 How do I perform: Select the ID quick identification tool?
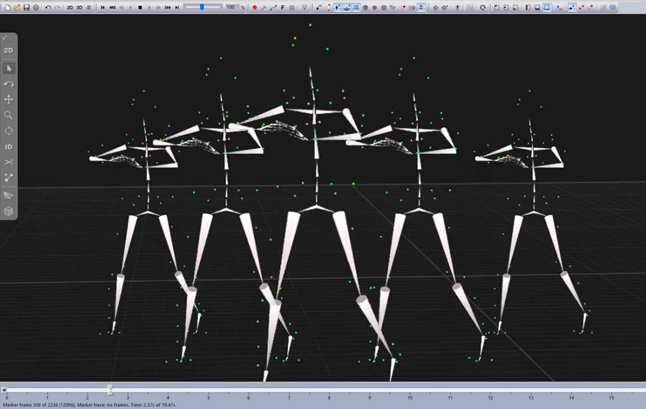pyautogui.click(x=8, y=147)
